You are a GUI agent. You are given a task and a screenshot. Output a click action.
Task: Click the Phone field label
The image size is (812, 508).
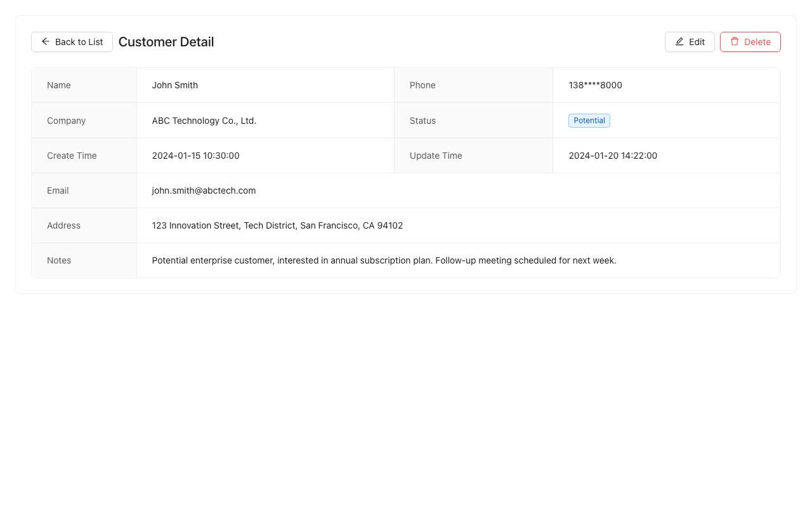point(422,85)
